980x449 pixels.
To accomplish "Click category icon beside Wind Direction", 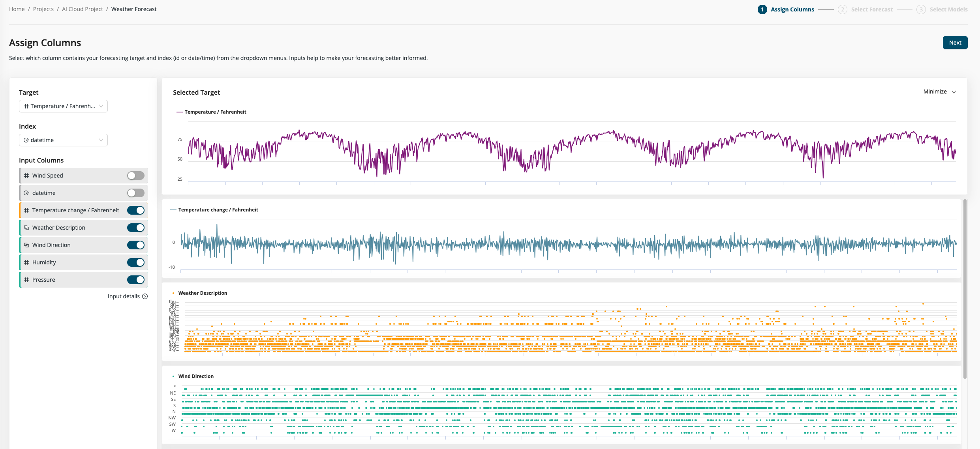I will (x=26, y=245).
